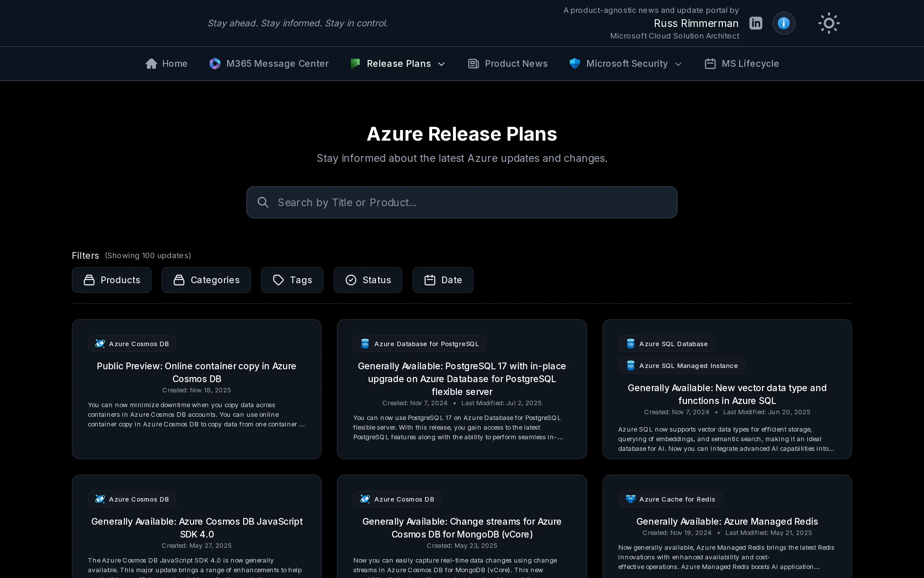924x578 pixels.
Task: Click "Created: May 27, 2025" date
Action: click(x=196, y=546)
